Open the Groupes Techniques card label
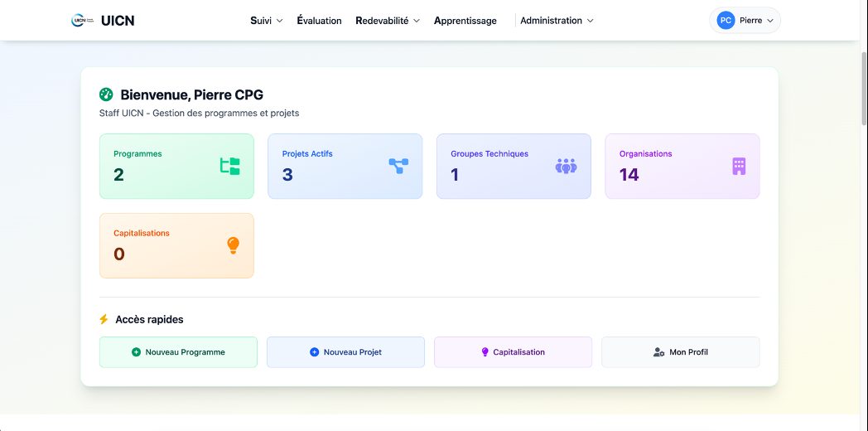 (489, 153)
